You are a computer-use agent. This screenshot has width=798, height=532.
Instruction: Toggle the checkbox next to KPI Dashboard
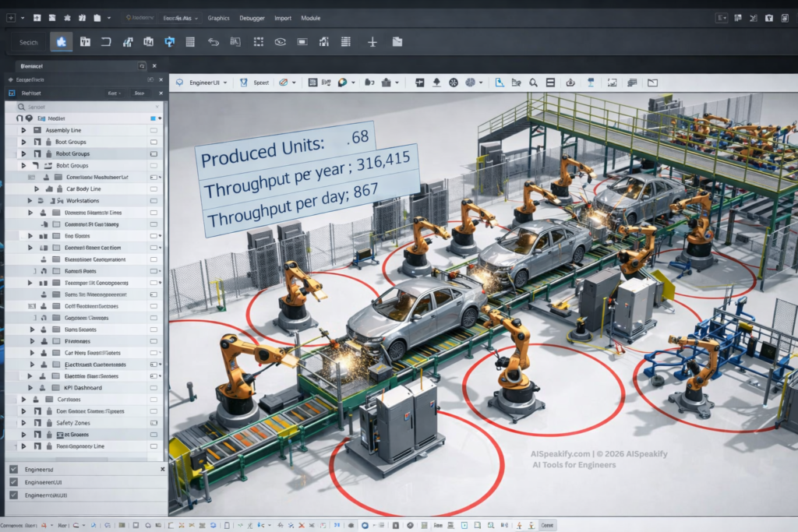[154, 387]
